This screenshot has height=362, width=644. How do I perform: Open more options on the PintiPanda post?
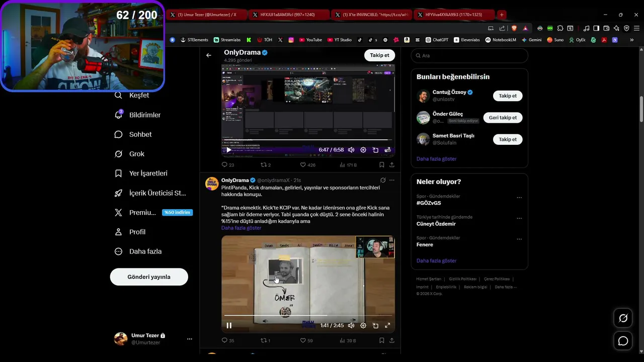[392, 180]
